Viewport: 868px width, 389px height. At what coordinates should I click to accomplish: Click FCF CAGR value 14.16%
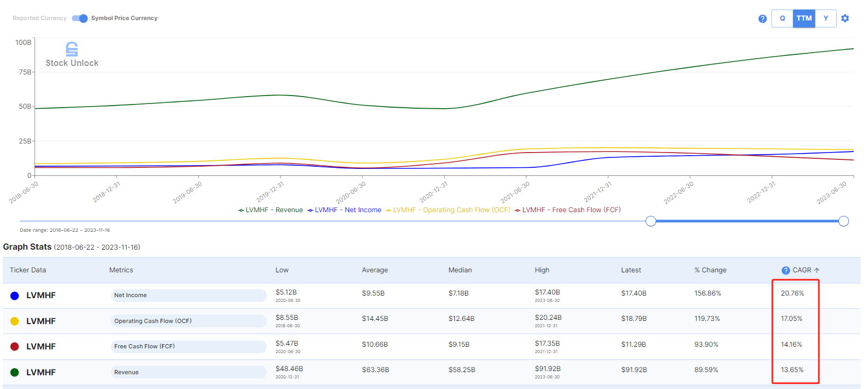[x=791, y=345]
